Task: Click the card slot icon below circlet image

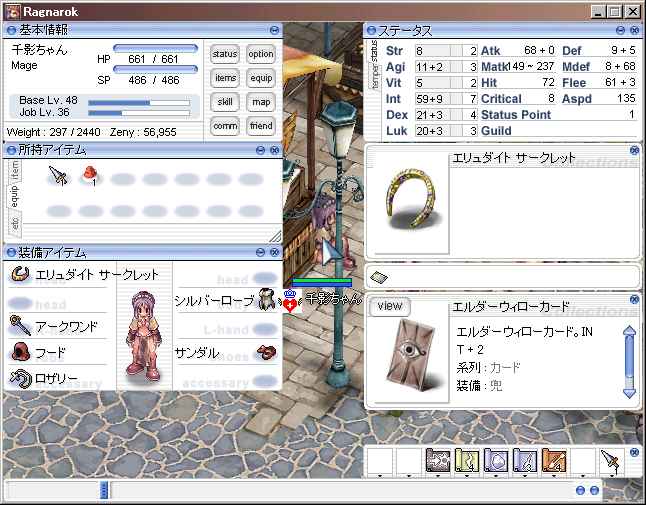Action: pos(379,277)
